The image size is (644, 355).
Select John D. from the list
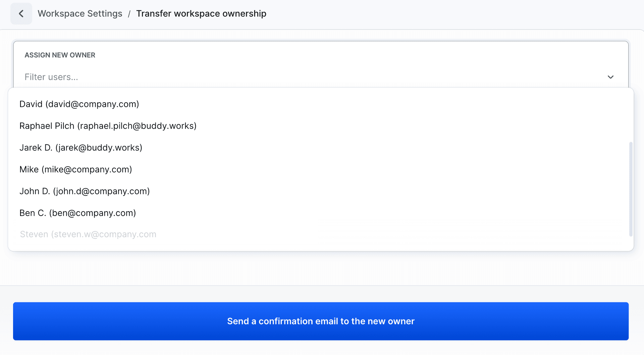click(85, 191)
